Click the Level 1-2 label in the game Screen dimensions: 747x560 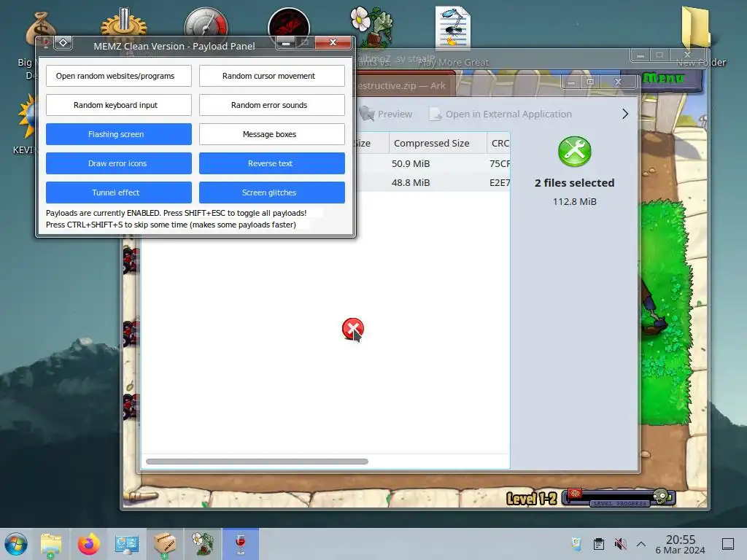(531, 499)
